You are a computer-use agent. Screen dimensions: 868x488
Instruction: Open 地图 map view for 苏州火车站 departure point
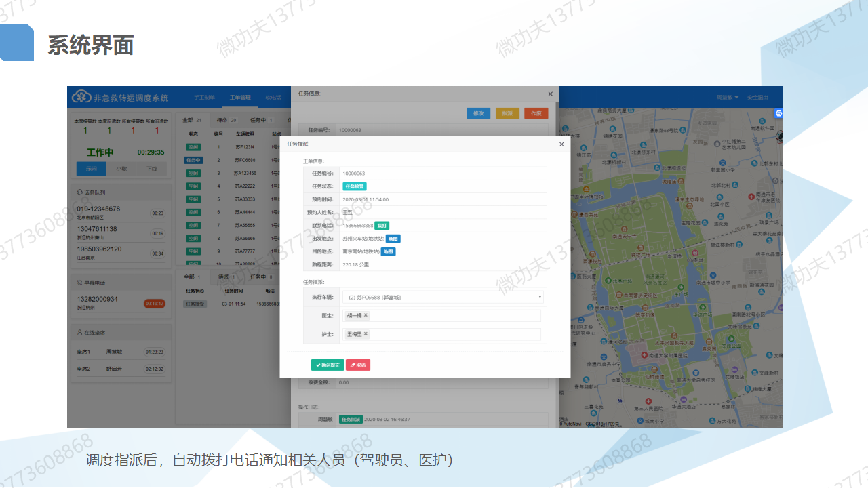tap(394, 239)
